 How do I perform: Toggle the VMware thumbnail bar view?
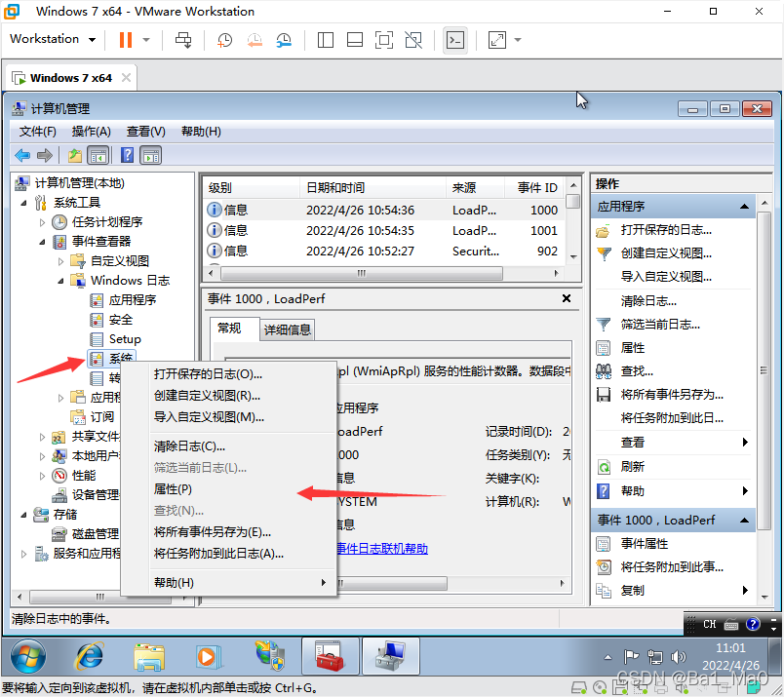pyautogui.click(x=355, y=40)
